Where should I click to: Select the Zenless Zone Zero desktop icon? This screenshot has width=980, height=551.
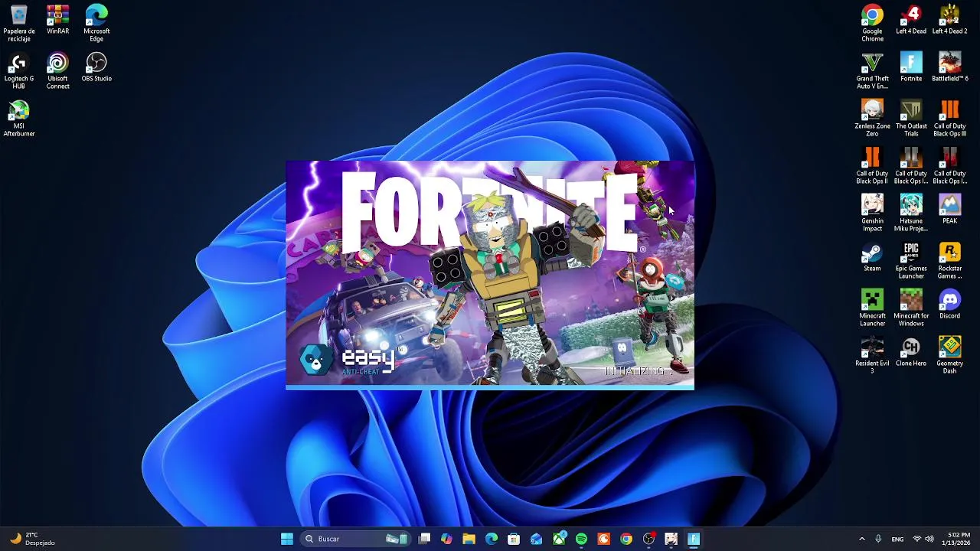(872, 118)
